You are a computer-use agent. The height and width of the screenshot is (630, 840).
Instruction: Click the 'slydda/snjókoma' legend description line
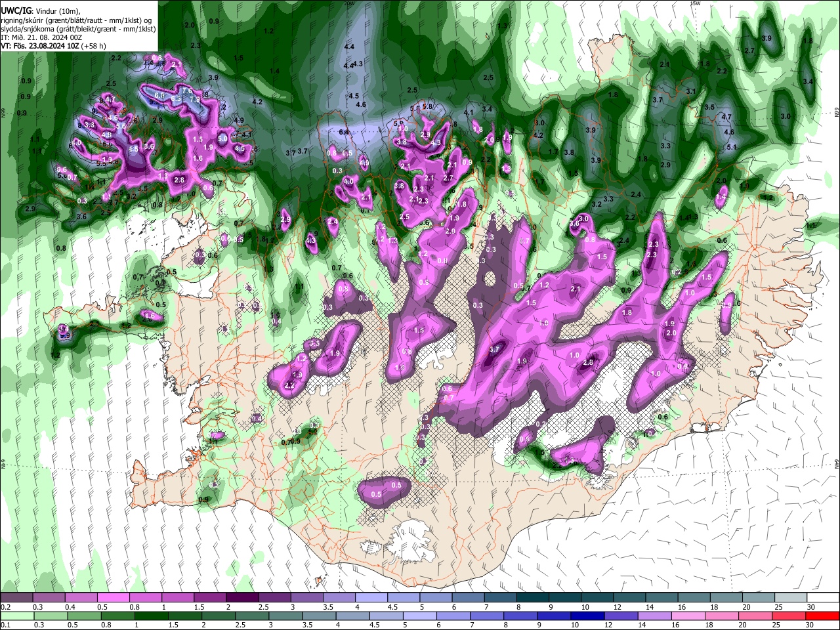point(78,29)
